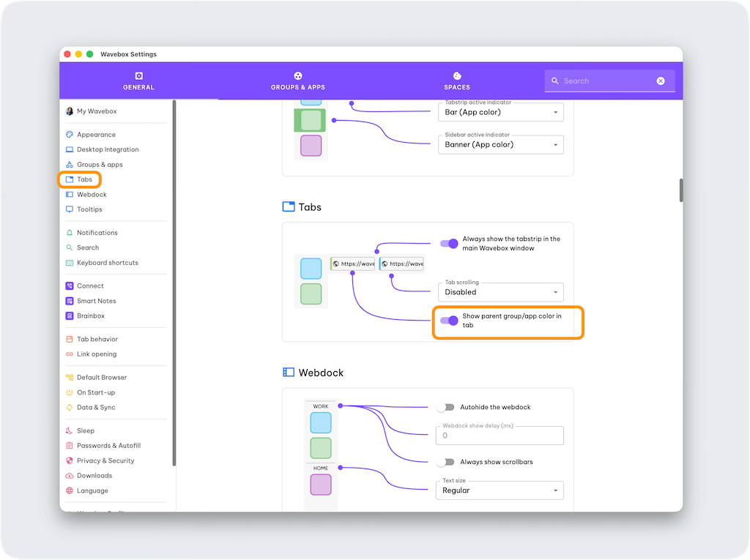750x560 pixels.
Task: Click the Sleep moon icon
Action: 70,431
